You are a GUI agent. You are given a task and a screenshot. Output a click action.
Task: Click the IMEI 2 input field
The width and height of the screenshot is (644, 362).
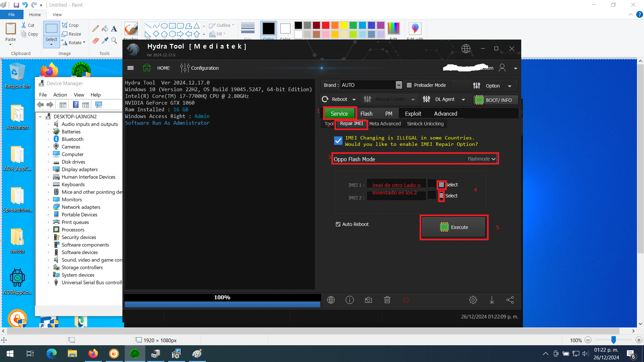click(x=396, y=196)
